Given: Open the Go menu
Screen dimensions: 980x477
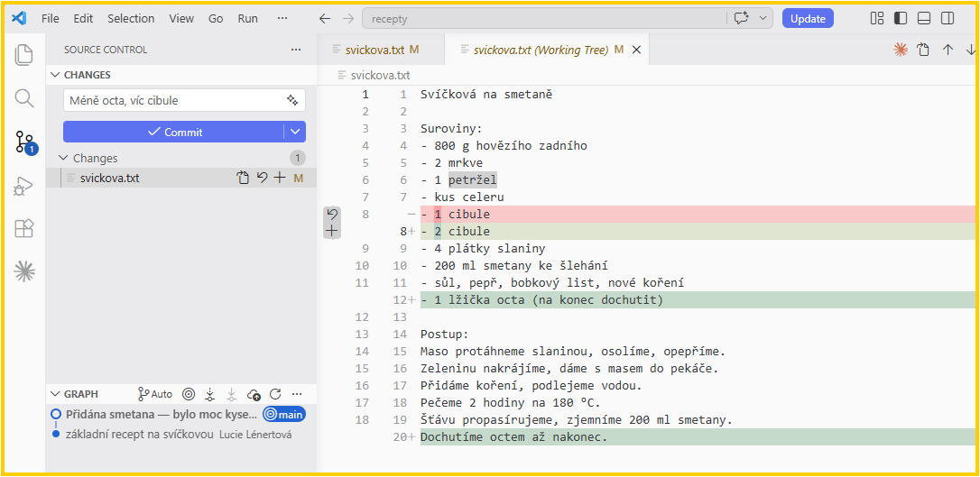Looking at the screenshot, I should point(216,19).
